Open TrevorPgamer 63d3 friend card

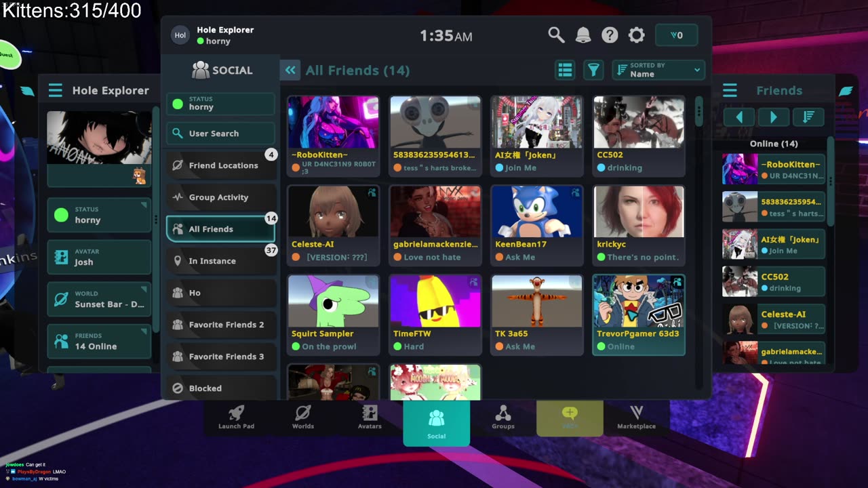pos(639,314)
